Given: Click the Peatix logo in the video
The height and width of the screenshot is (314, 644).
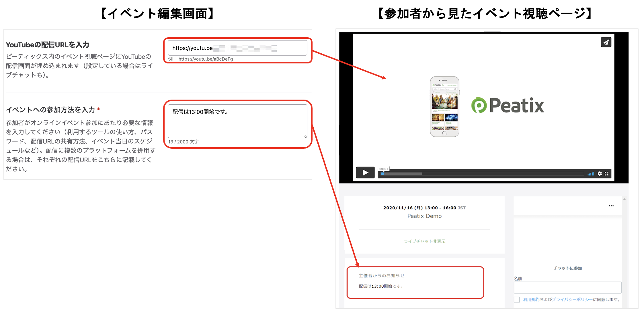Looking at the screenshot, I should coord(508,105).
